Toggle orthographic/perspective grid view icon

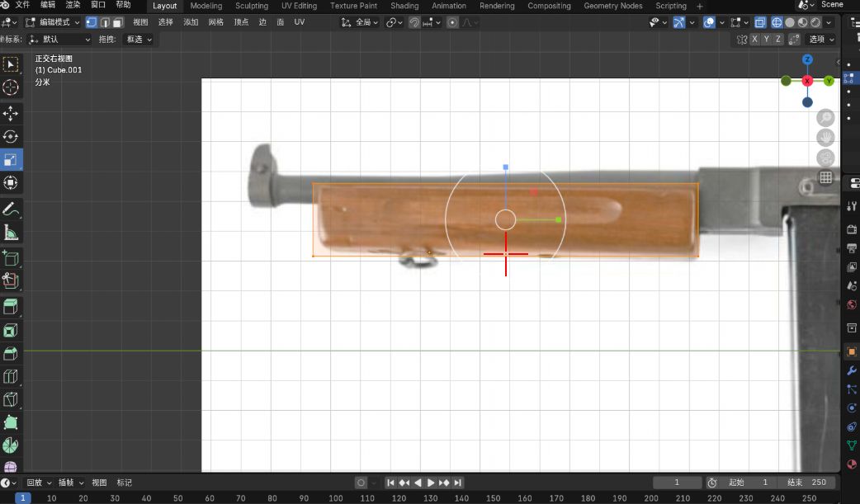pos(825,177)
